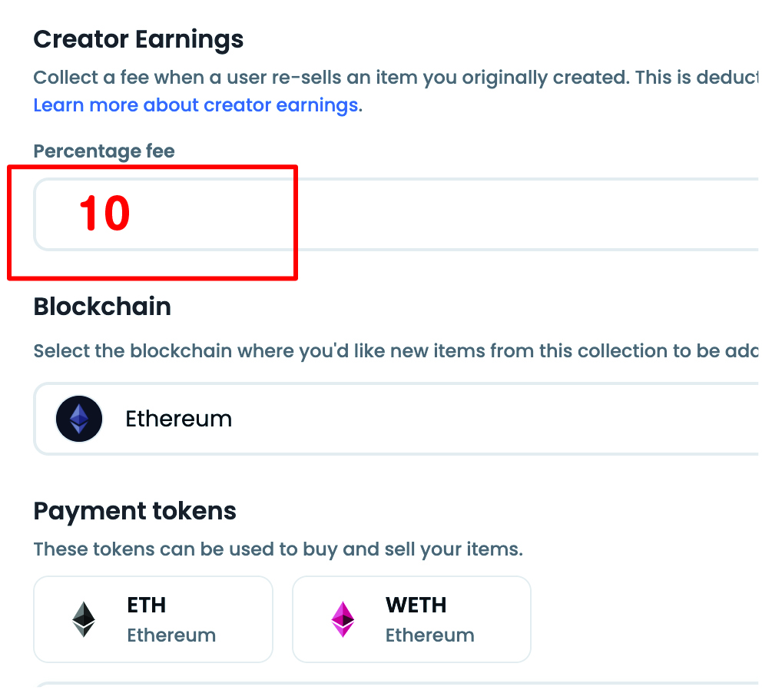Click the Ethereum subtitle under WETH
Viewport: 782px width, 700px height.
[429, 635]
